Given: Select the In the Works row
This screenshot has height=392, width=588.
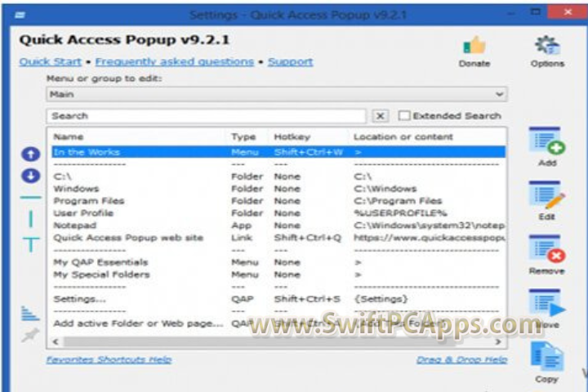Looking at the screenshot, I should (278, 152).
